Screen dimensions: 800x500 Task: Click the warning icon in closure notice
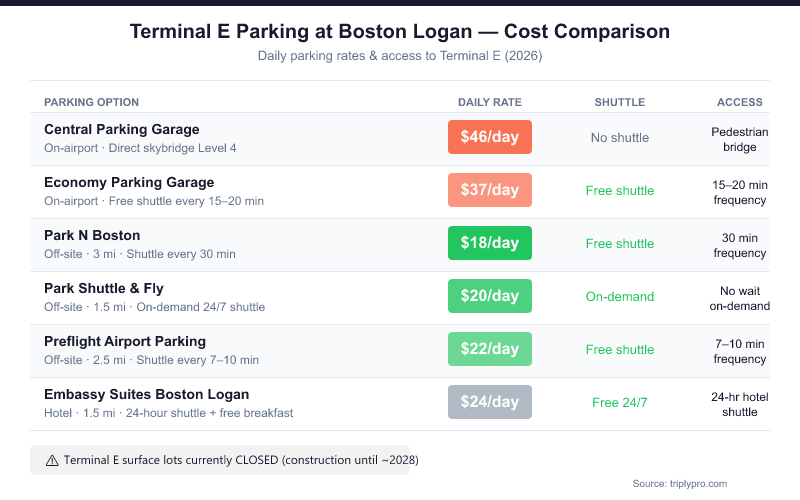[52, 460]
